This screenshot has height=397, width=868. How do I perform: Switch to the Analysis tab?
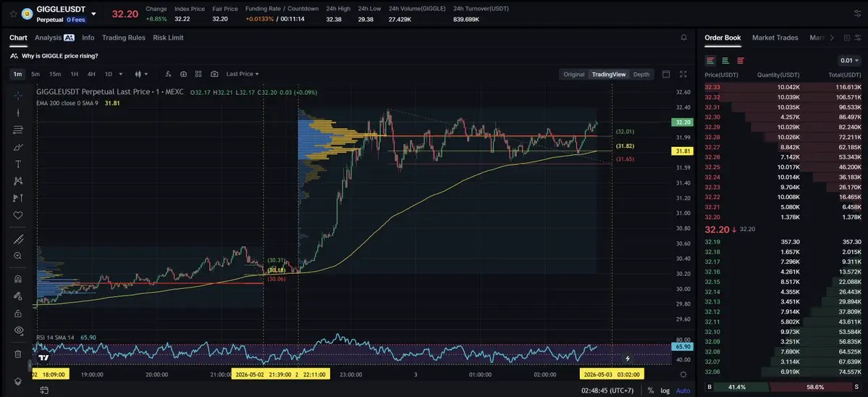54,38
